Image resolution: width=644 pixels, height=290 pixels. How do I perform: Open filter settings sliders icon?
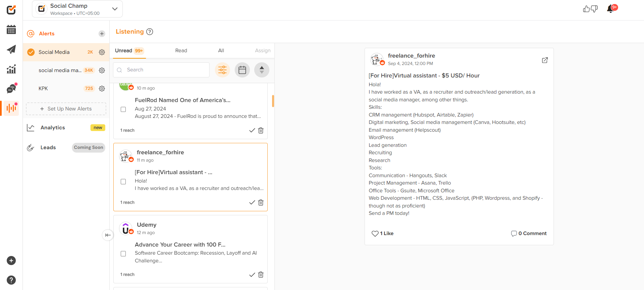point(222,70)
